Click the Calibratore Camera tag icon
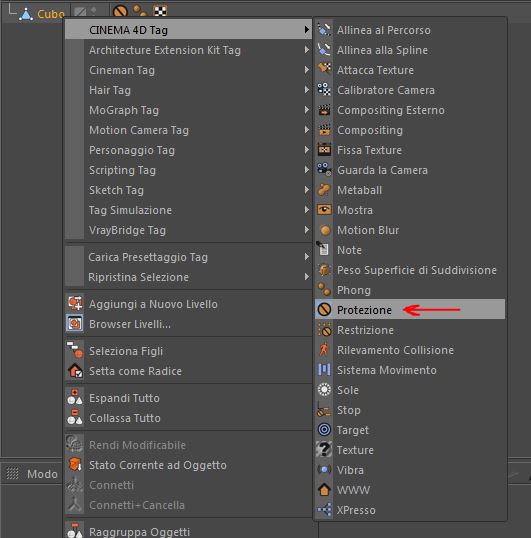This screenshot has height=538, width=531. tap(324, 90)
